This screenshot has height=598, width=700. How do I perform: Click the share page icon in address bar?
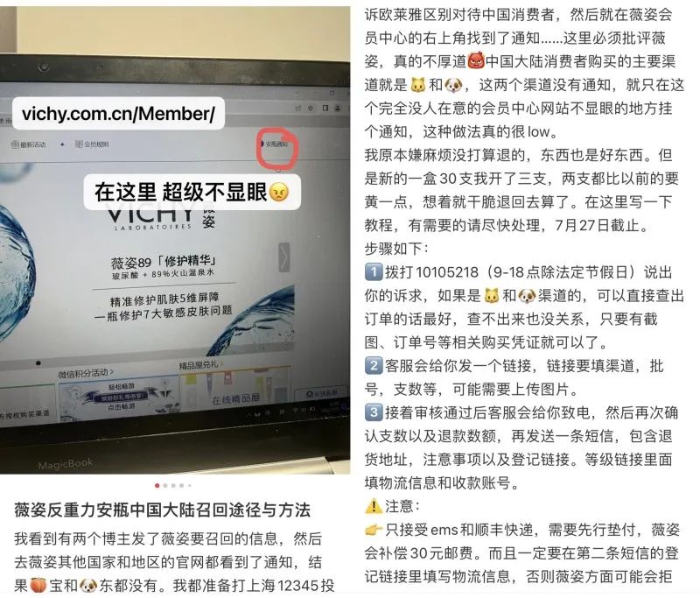coord(297,108)
